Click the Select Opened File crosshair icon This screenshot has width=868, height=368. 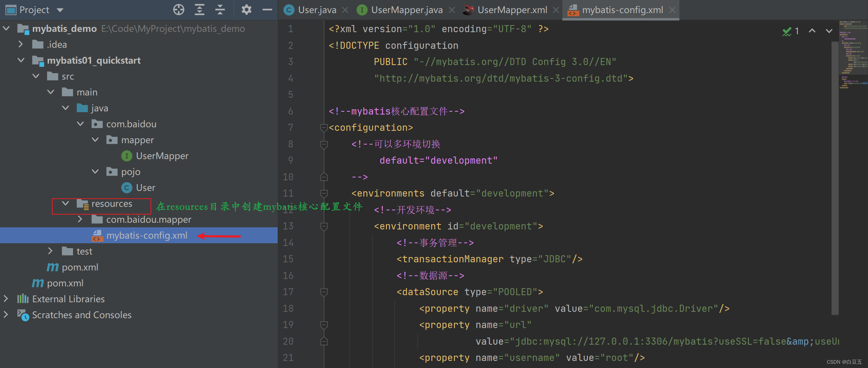point(179,10)
